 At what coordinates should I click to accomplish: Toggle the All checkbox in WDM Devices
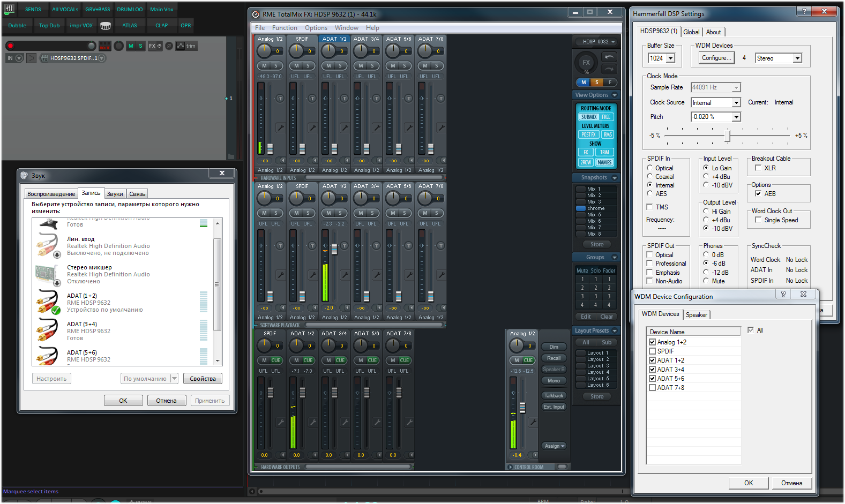tap(751, 330)
